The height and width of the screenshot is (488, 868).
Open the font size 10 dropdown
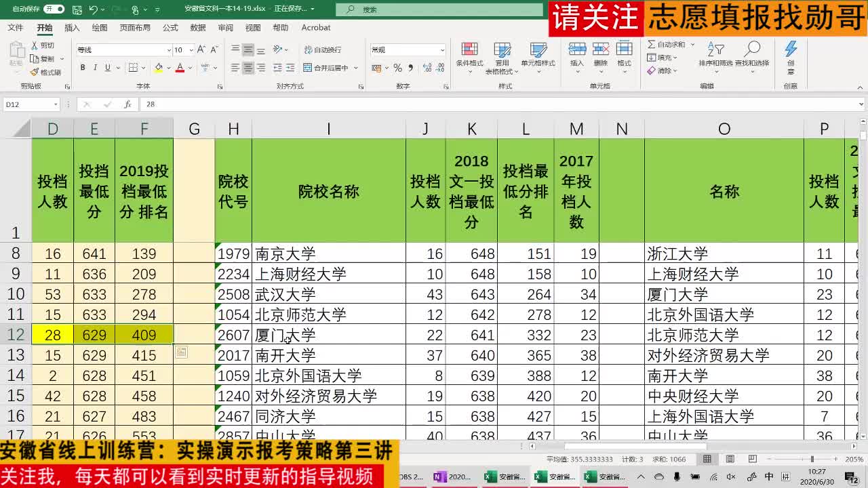(x=191, y=50)
